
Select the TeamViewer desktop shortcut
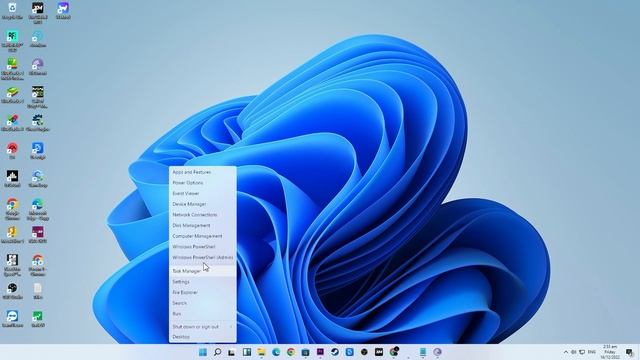(12, 318)
